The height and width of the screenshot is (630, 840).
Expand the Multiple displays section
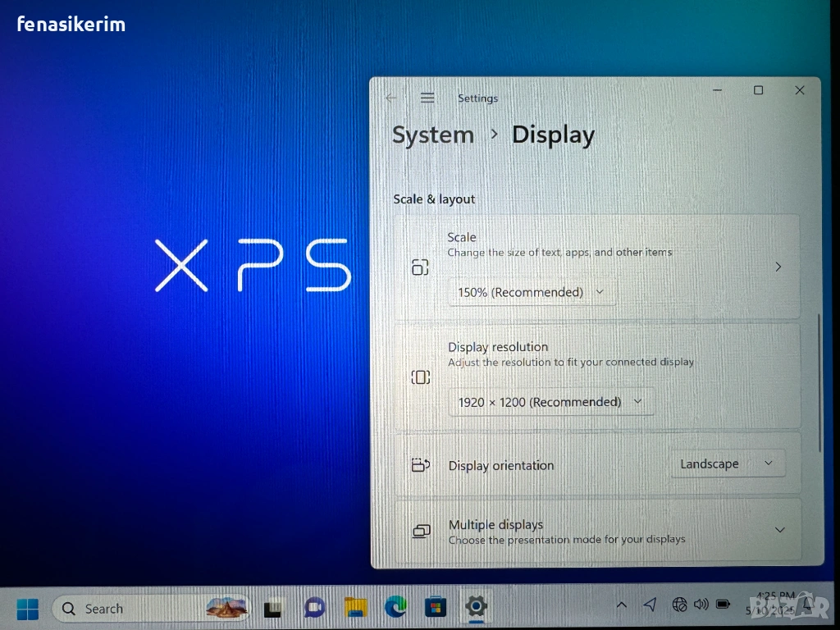pyautogui.click(x=779, y=530)
